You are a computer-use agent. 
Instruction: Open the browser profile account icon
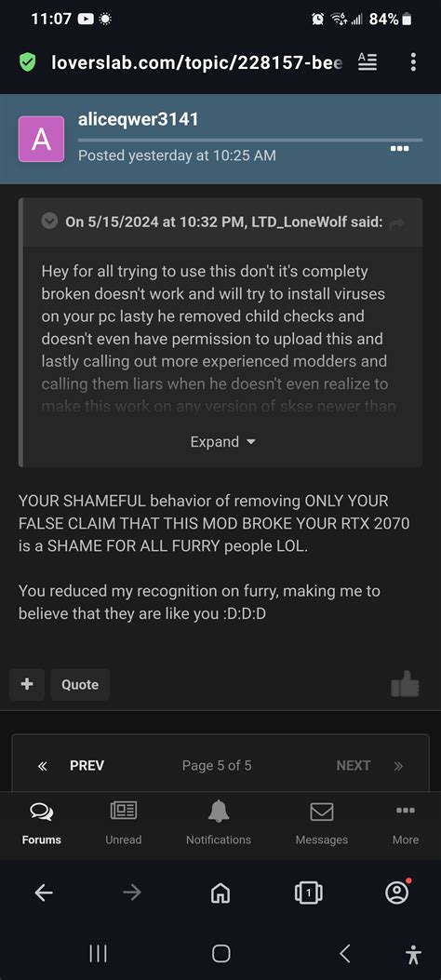pos(396,892)
